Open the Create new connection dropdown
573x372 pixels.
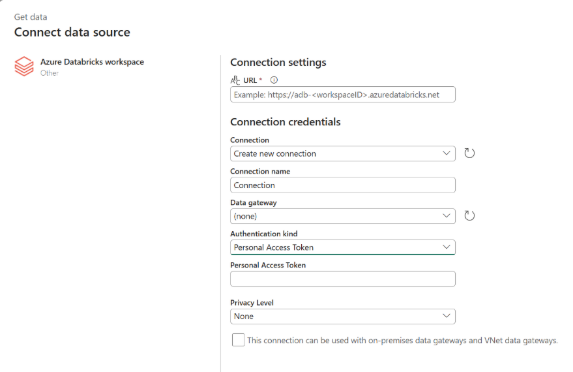point(343,153)
